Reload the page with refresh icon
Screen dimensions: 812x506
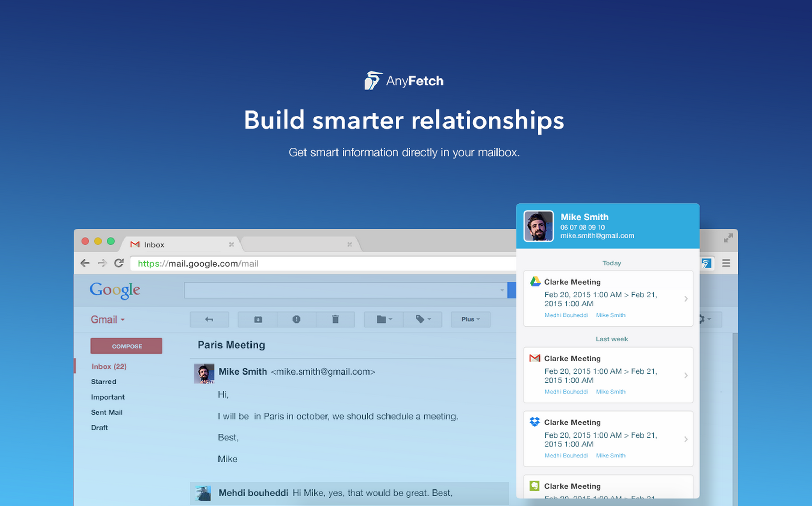click(x=119, y=263)
